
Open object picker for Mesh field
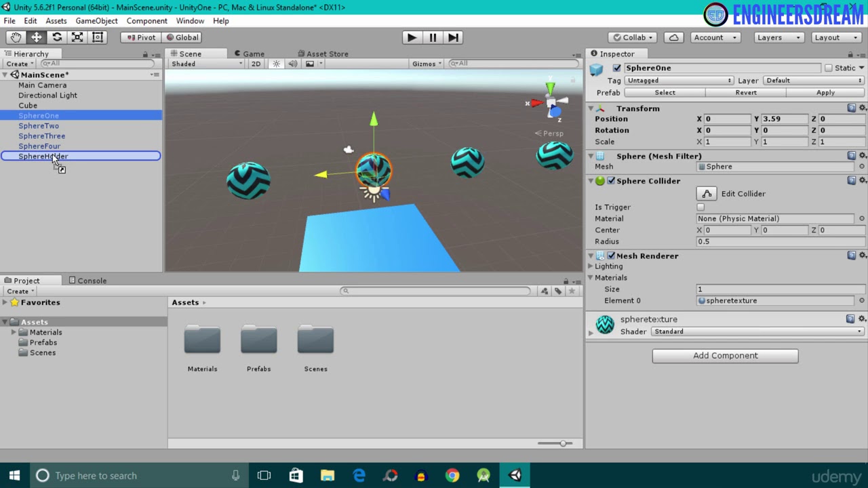pyautogui.click(x=862, y=167)
